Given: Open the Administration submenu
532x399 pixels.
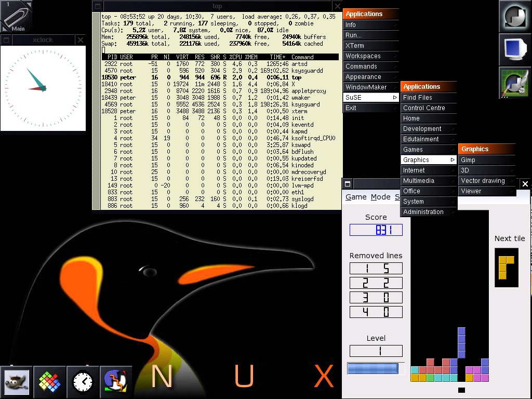Looking at the screenshot, I should click(429, 212).
